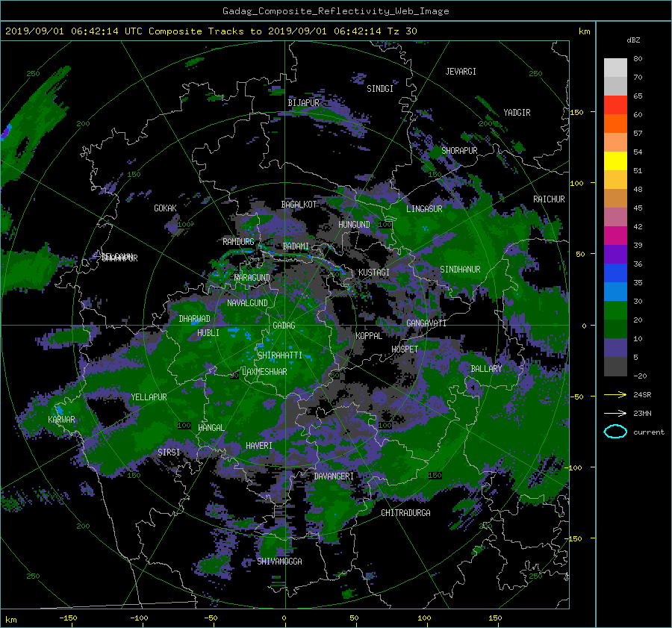Click the 'dBZ' legend heading
This screenshot has height=628, width=672.
point(633,40)
